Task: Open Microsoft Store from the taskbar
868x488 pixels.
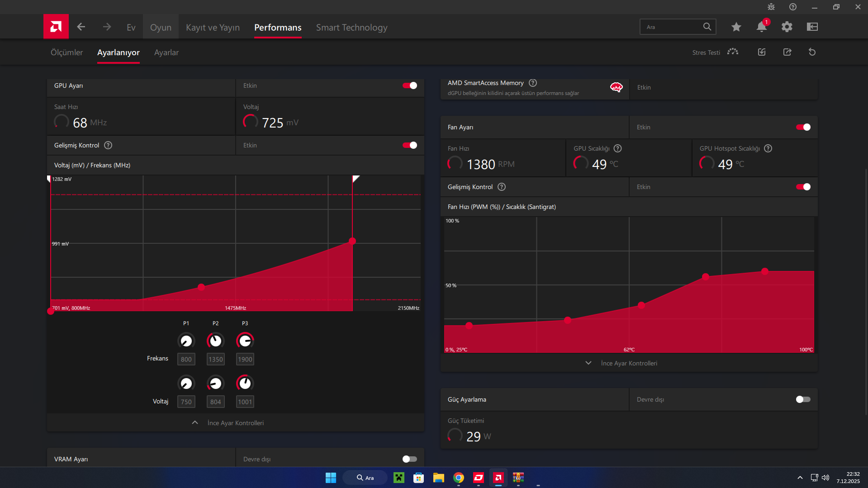Action: click(x=419, y=478)
